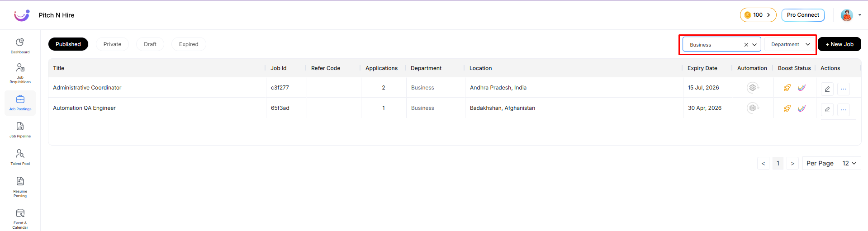Click the user profile avatar
Screen dimensions: 868x231
coord(847,15)
